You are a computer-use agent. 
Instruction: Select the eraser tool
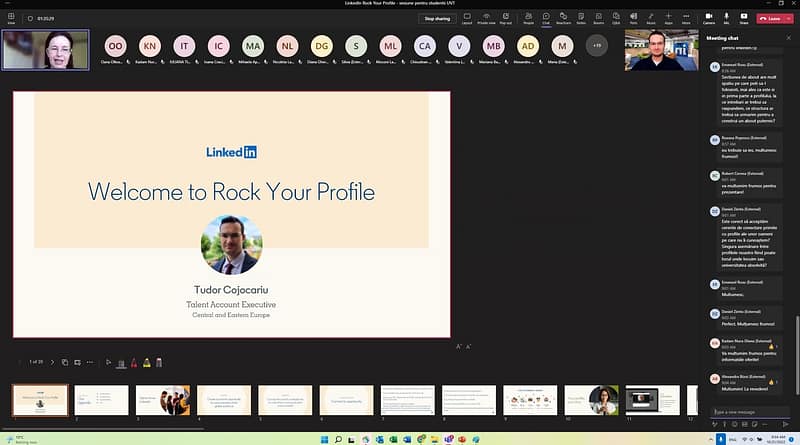(159, 363)
